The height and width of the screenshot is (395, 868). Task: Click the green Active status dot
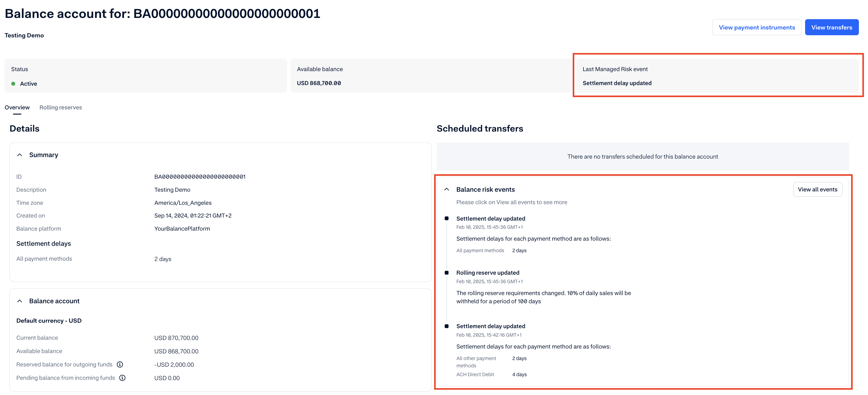(x=13, y=84)
